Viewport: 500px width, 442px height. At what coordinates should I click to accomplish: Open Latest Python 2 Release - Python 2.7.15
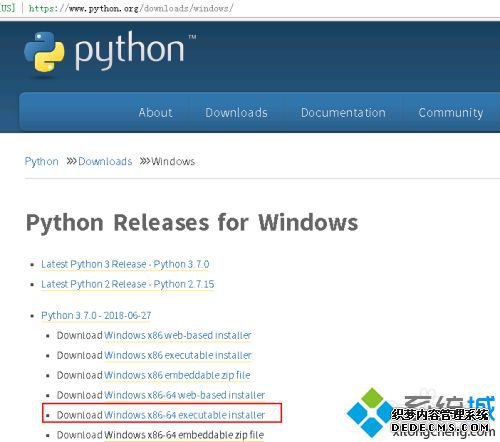(128, 284)
